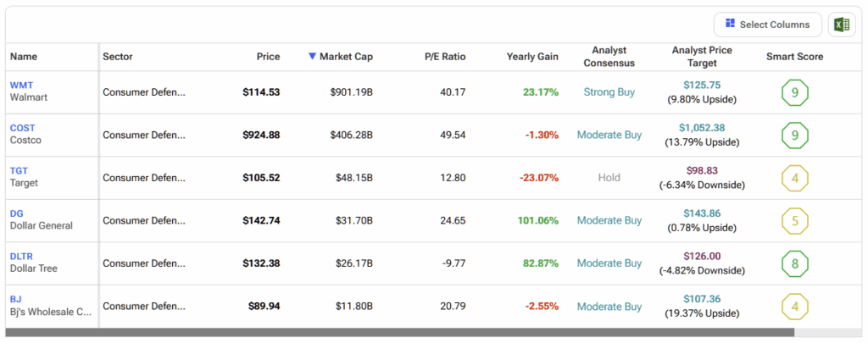Screen dimensions: 868x343
Task: Open the Select Columns button
Action: pos(767,25)
